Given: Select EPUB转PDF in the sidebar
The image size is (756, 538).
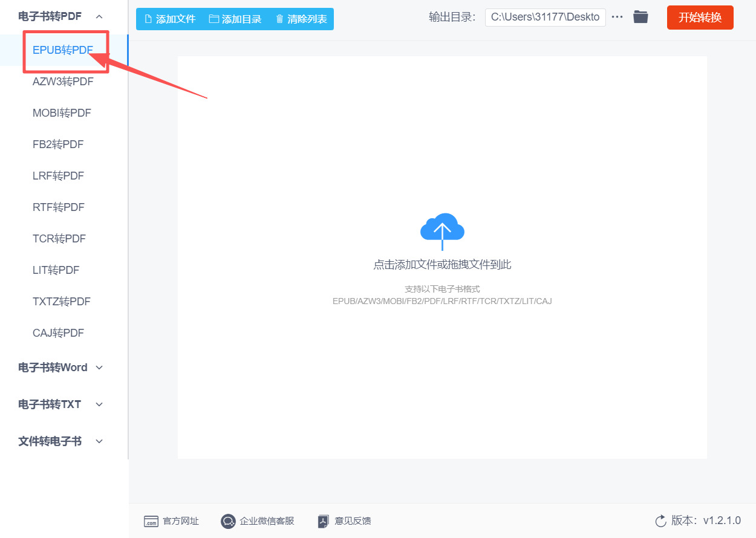Looking at the screenshot, I should click(x=63, y=50).
